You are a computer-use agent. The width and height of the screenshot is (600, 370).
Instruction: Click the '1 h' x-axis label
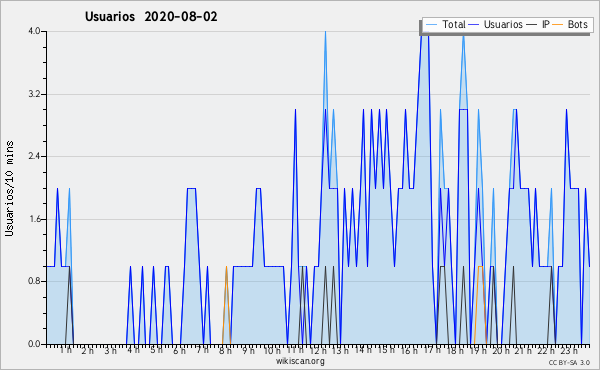[65, 350]
